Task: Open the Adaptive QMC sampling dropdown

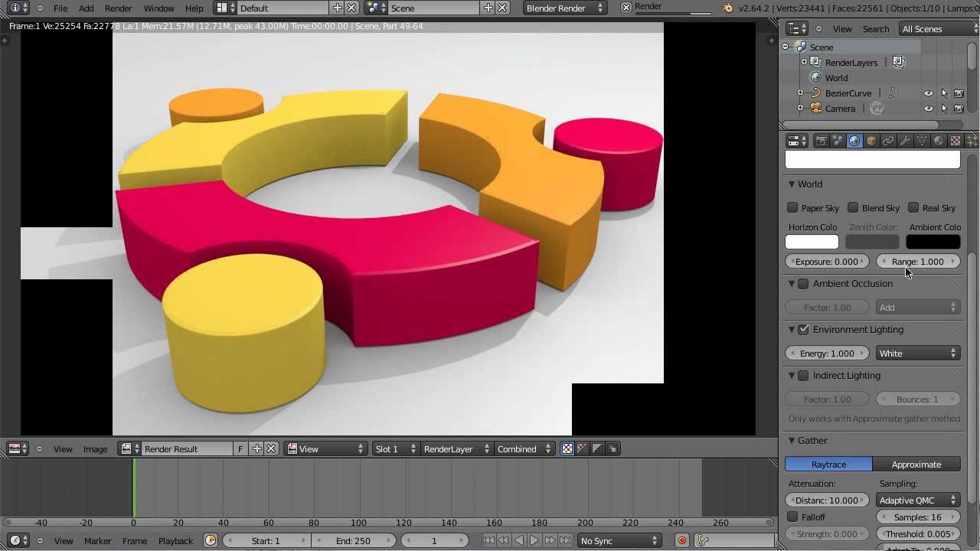Action: tap(918, 500)
